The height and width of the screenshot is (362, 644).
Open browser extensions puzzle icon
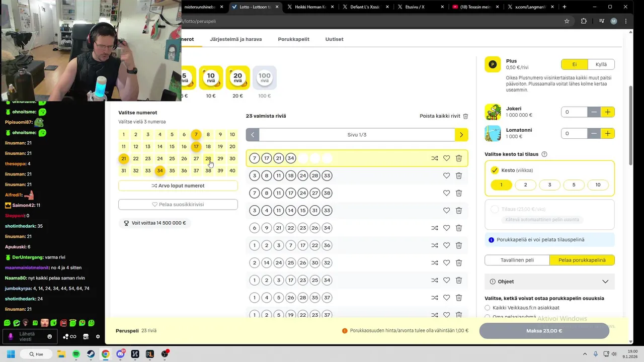pyautogui.click(x=584, y=21)
